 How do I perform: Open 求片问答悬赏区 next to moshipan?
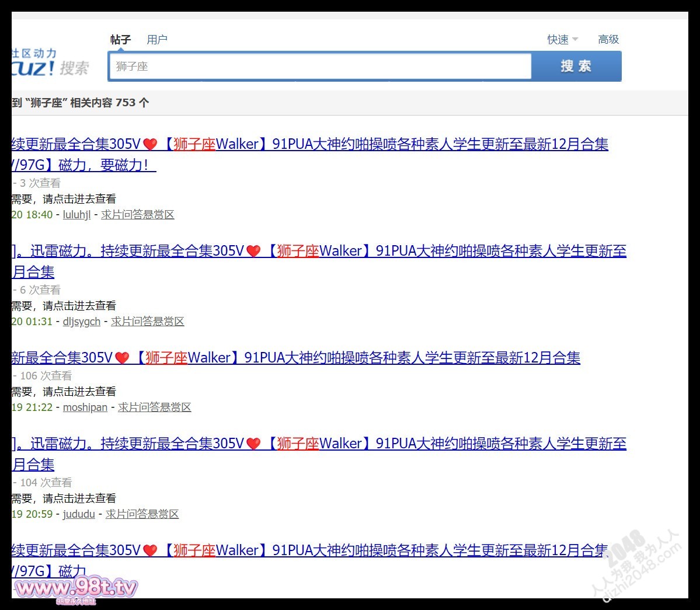pos(154,407)
